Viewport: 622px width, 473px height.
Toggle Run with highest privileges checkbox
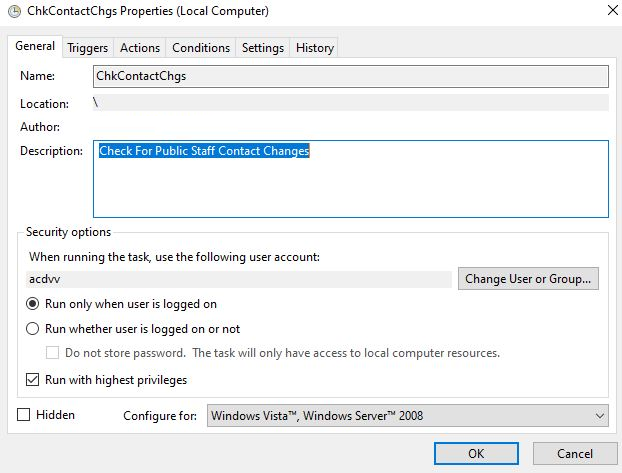point(33,380)
